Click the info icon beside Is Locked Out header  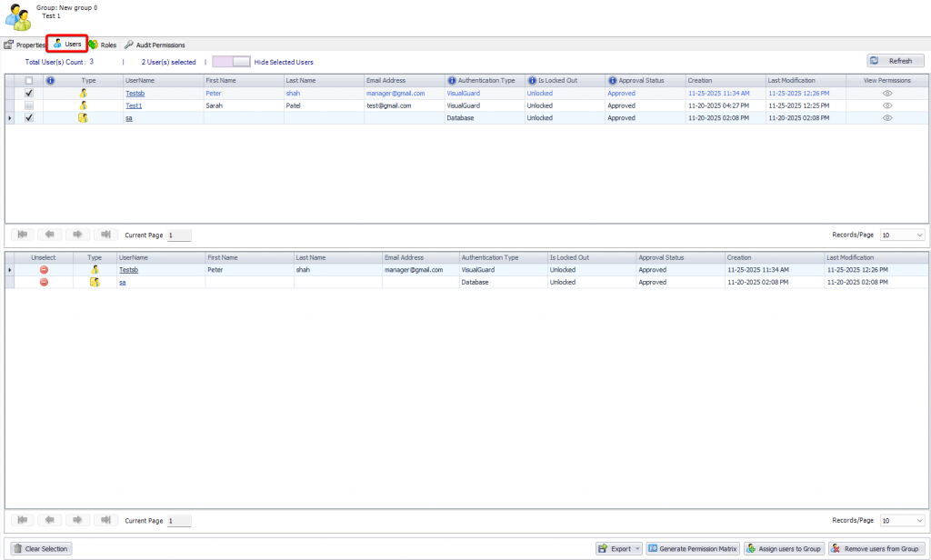(532, 81)
